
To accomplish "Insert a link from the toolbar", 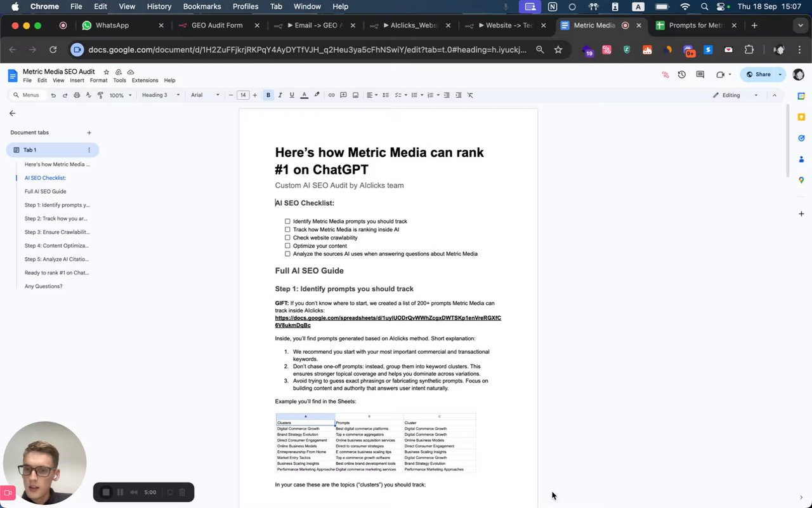I will click(x=331, y=95).
